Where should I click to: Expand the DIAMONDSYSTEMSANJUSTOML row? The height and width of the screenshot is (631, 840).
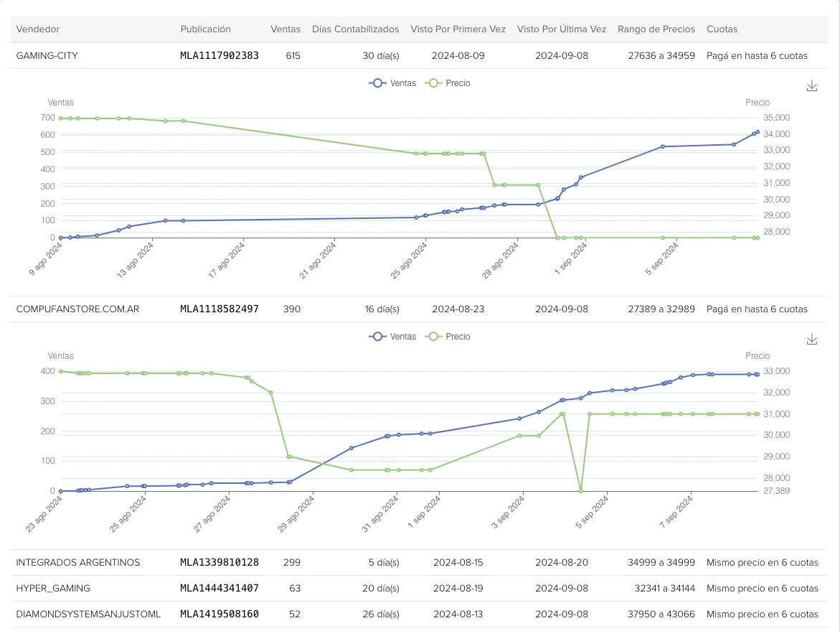point(419,614)
